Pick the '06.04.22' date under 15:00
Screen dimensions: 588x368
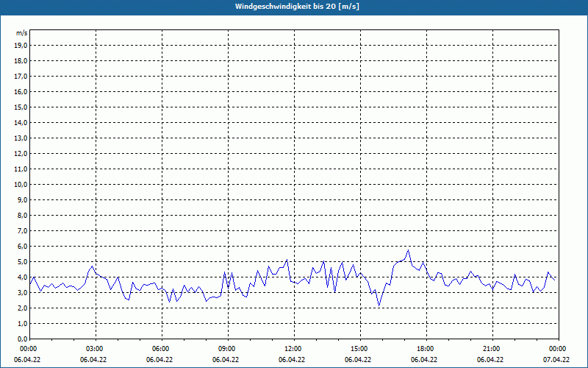358,359
